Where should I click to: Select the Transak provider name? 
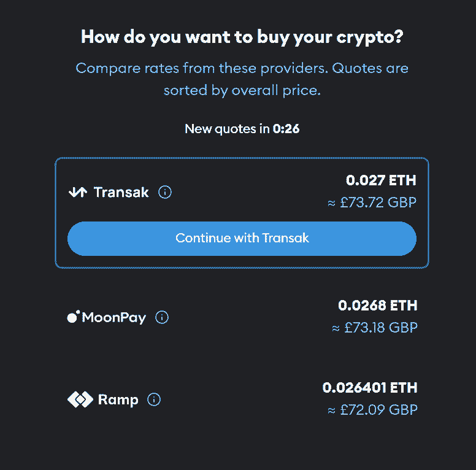121,192
